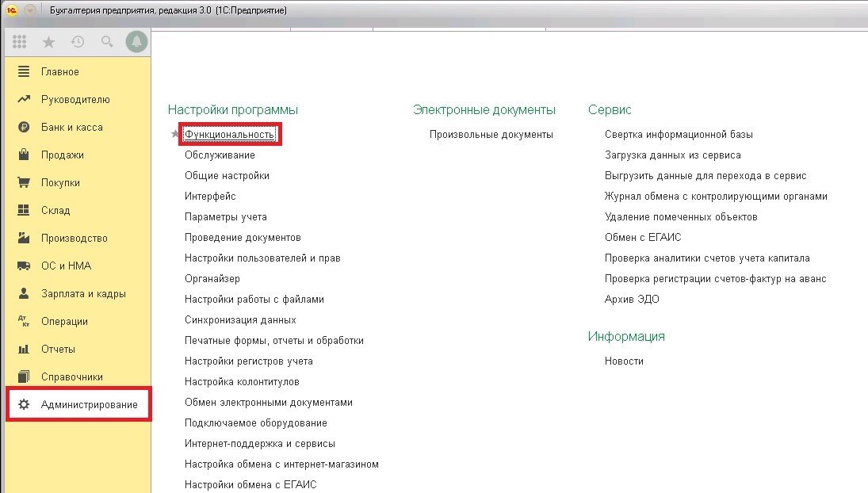This screenshot has width=868, height=493.
Task: Switch to the Администрирование section
Action: pos(89,405)
